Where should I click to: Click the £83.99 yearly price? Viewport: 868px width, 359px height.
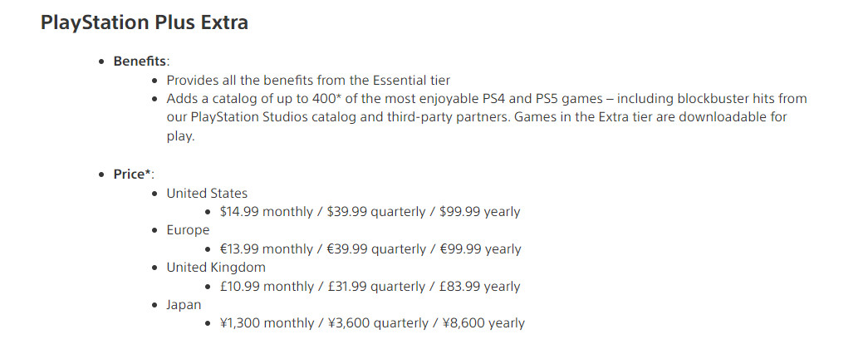477,287
